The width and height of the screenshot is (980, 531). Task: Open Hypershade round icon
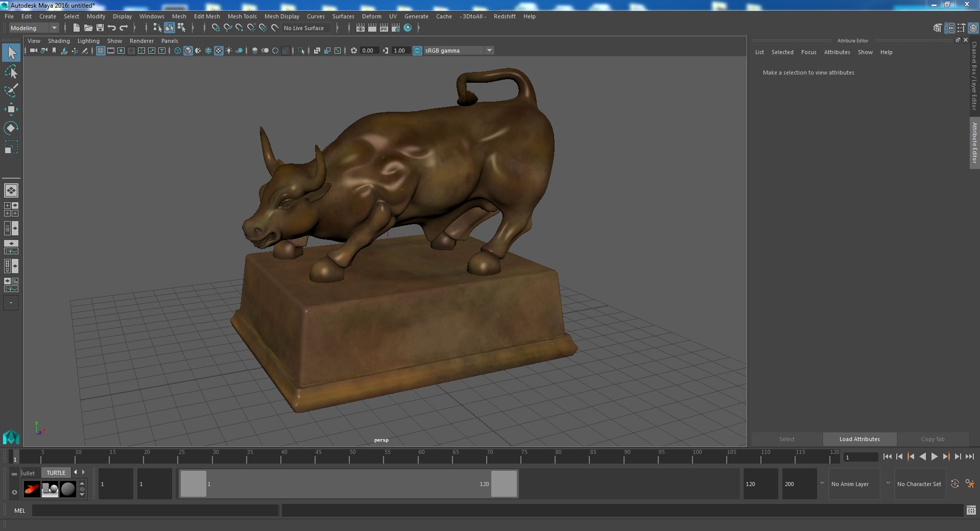click(x=408, y=28)
